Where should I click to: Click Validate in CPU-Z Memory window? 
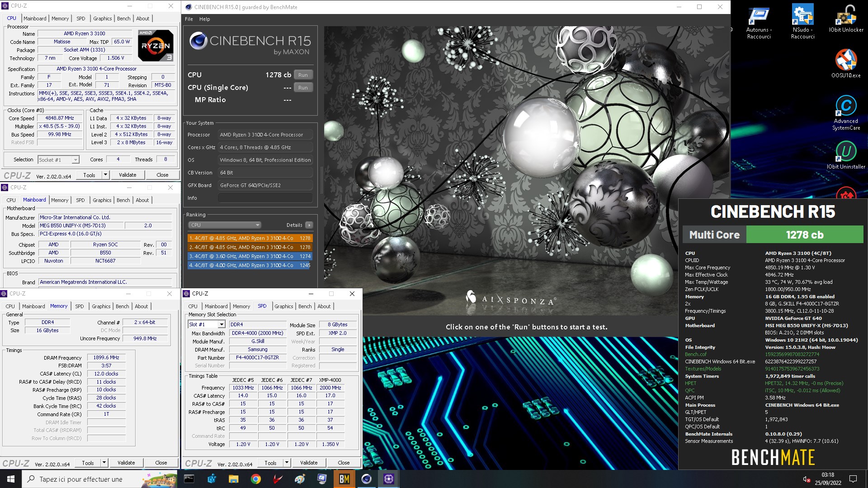(126, 463)
